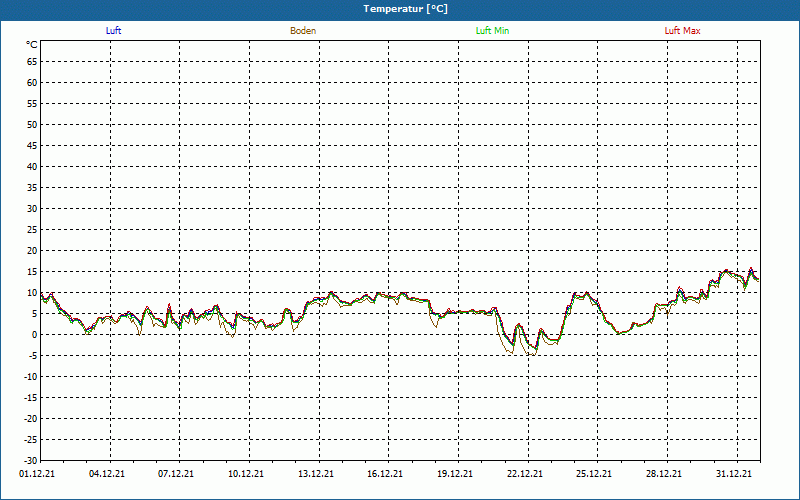Click the 13.12.21 date label

(316, 473)
